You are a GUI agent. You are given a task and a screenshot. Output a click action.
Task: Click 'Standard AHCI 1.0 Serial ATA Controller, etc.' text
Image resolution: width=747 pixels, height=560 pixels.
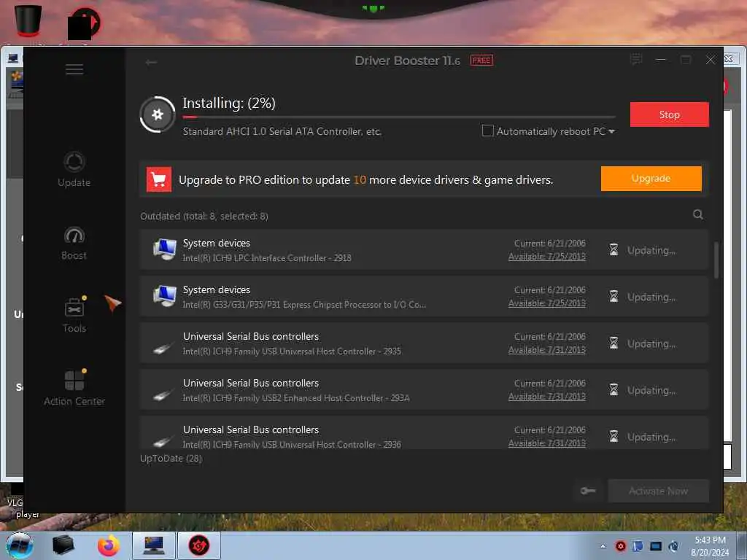point(282,131)
